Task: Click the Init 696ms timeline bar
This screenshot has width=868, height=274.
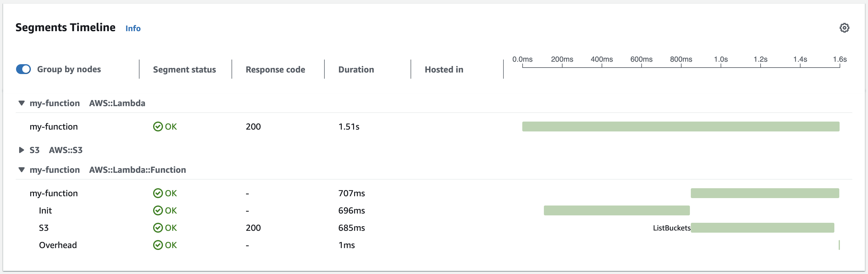Action: (x=617, y=211)
